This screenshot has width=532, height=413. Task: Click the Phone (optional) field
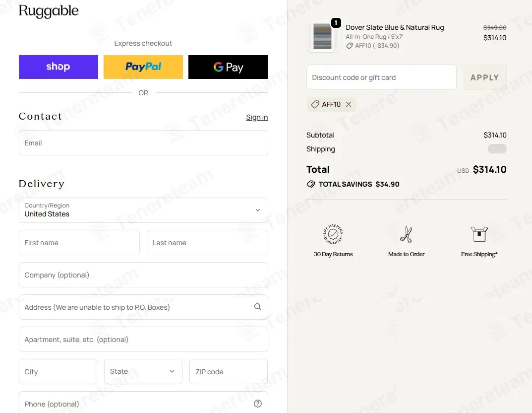pos(143,403)
